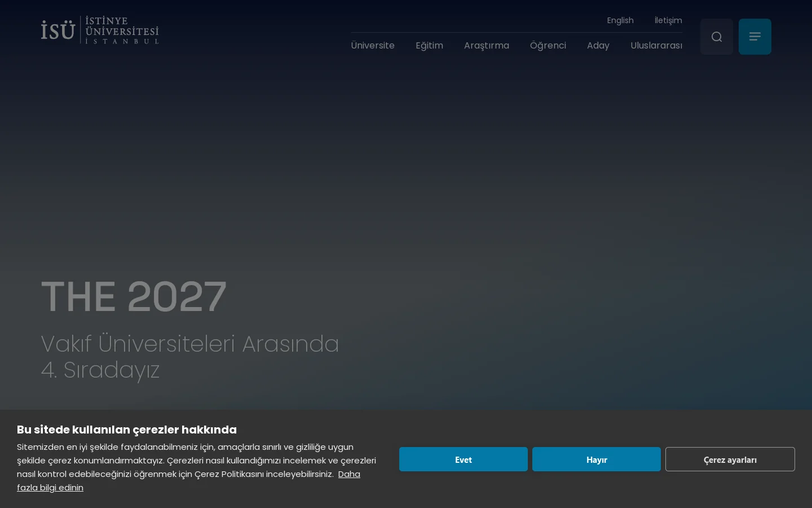Open the hamburger menu button
812x508 pixels.
coord(755,37)
